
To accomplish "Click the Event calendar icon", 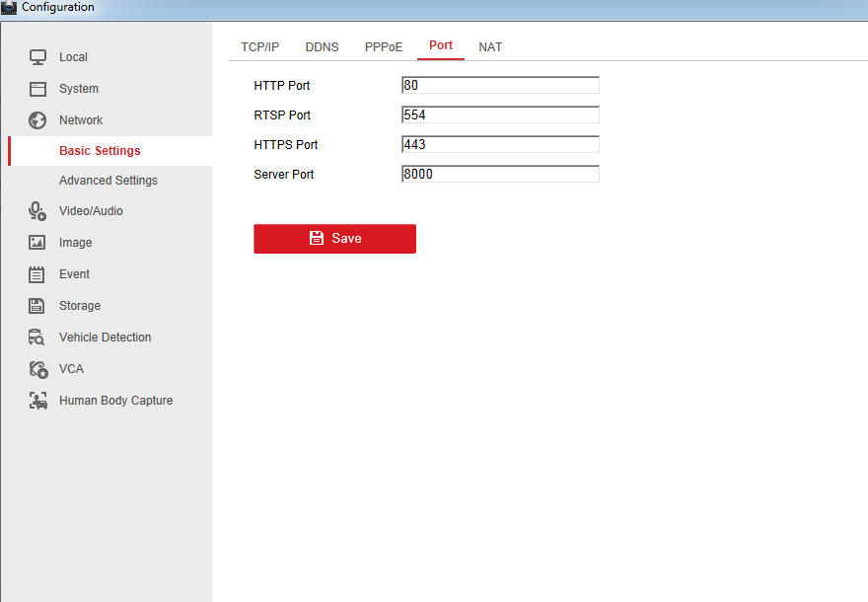I will (x=37, y=274).
